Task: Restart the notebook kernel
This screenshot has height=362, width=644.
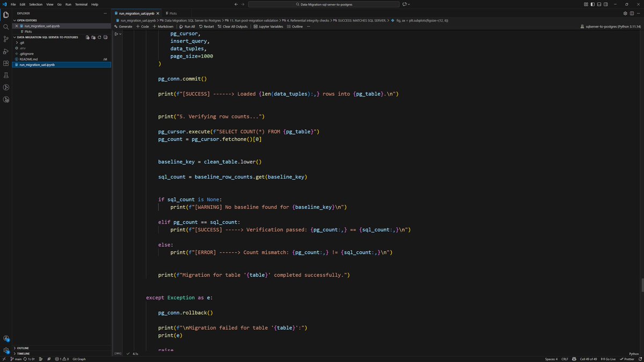Action: pyautogui.click(x=207, y=26)
